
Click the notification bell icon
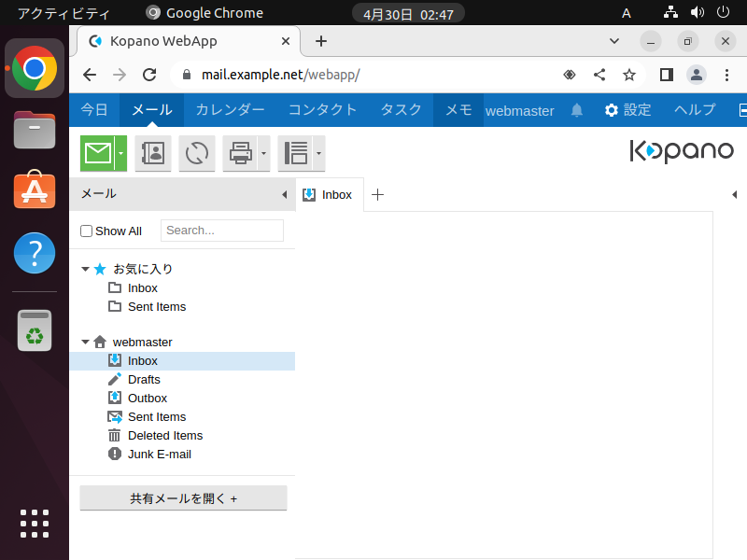coord(577,110)
